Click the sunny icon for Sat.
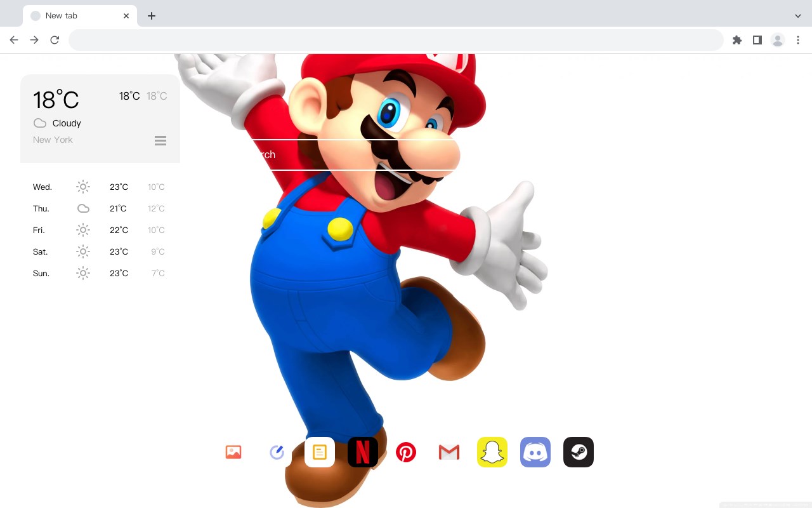The width and height of the screenshot is (812, 508). pyautogui.click(x=83, y=251)
